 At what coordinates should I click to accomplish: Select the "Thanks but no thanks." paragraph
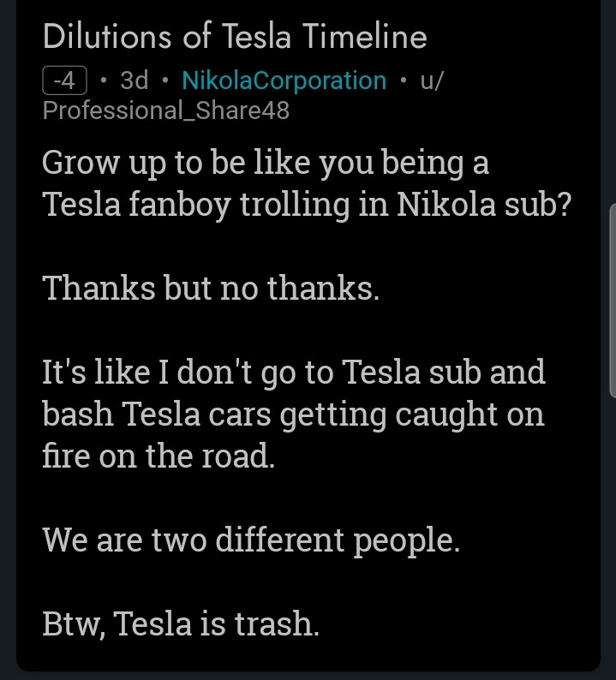211,289
